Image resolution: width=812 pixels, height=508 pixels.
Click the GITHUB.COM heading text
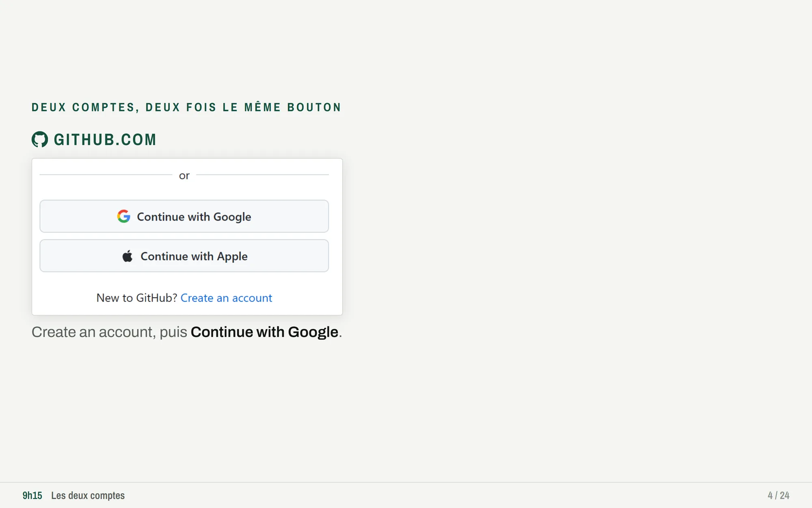[105, 139]
